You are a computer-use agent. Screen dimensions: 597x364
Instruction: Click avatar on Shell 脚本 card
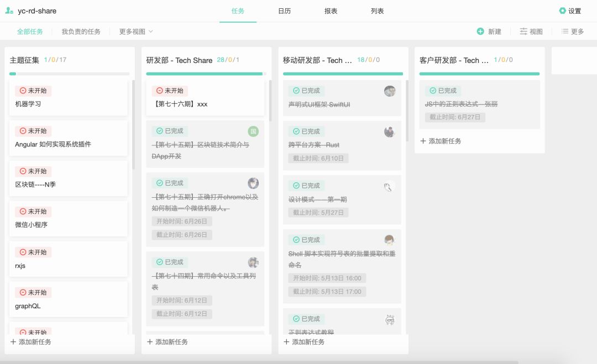tap(390, 240)
